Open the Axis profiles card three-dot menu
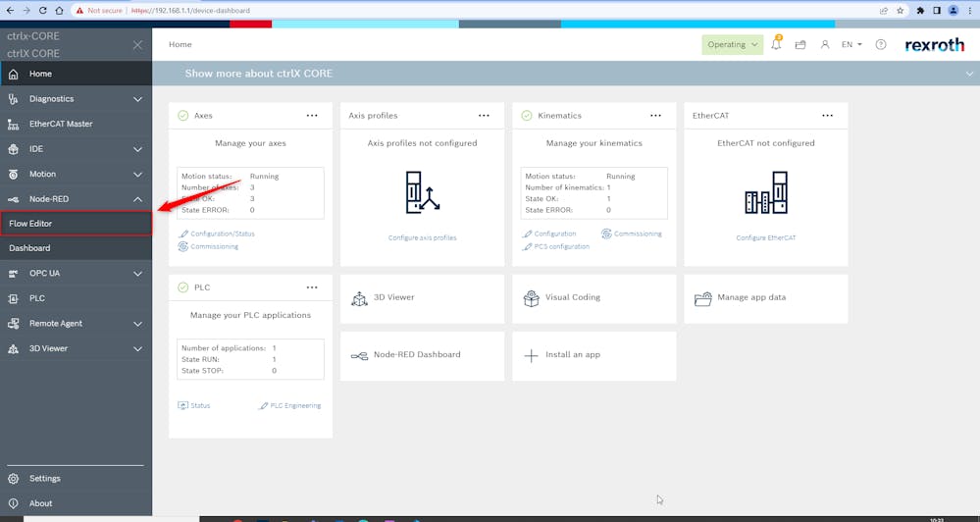This screenshot has width=980, height=522. 484,116
